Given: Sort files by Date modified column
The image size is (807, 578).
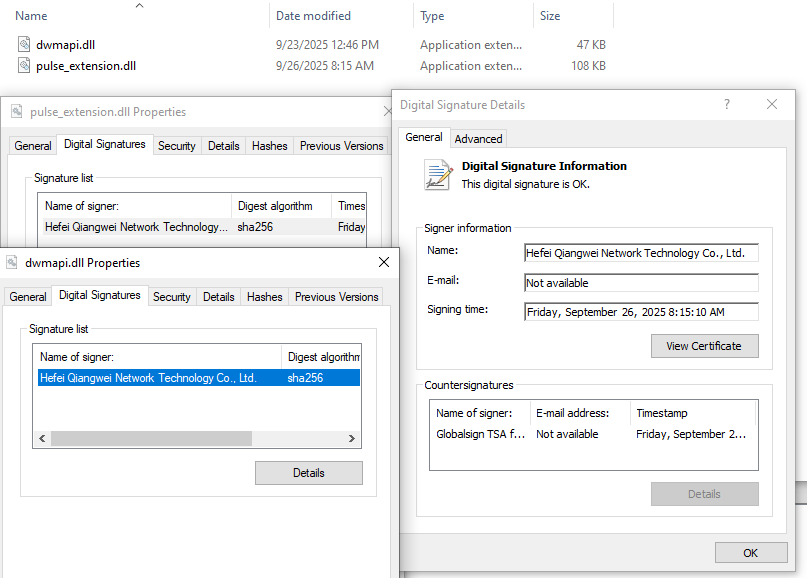Looking at the screenshot, I should [313, 16].
